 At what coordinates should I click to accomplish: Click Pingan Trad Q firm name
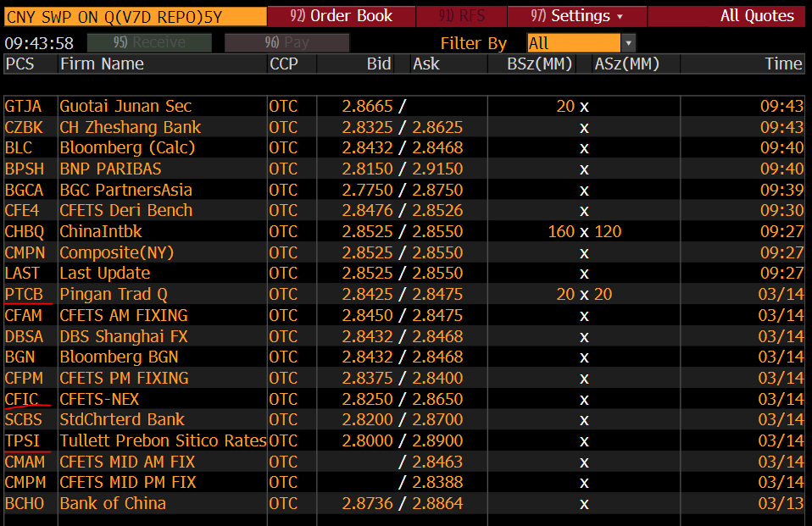click(x=114, y=294)
